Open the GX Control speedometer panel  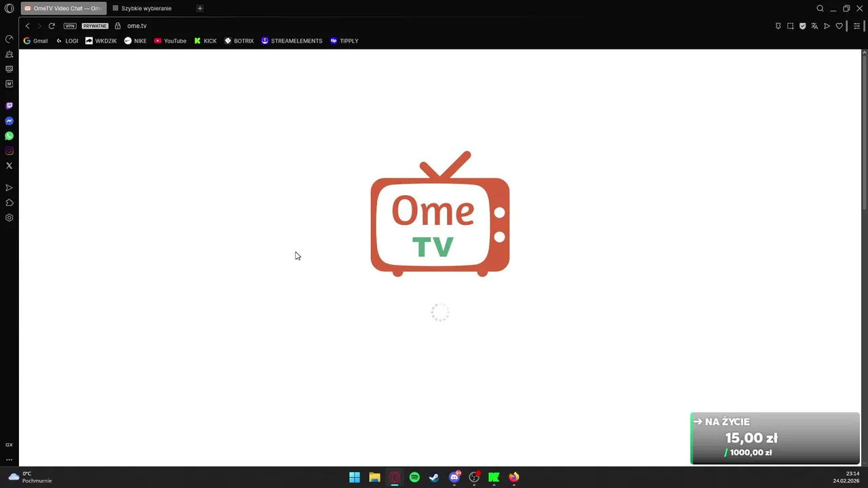(9, 39)
